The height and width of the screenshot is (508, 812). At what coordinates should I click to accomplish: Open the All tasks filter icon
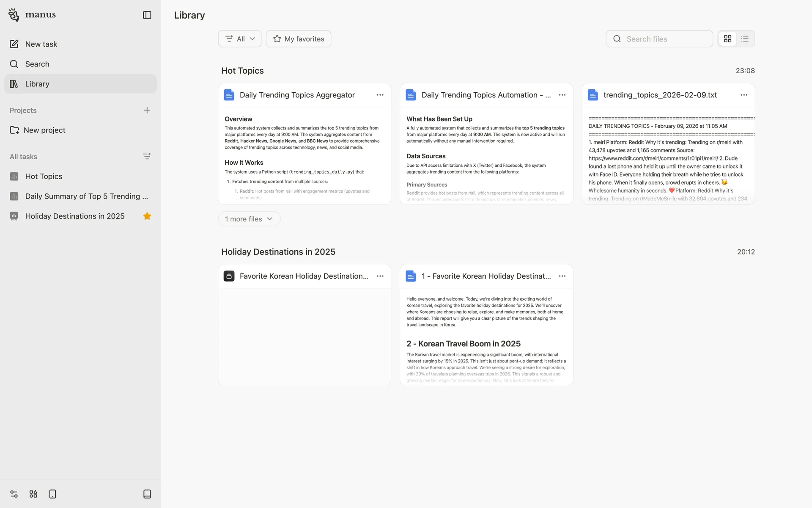pos(147,157)
